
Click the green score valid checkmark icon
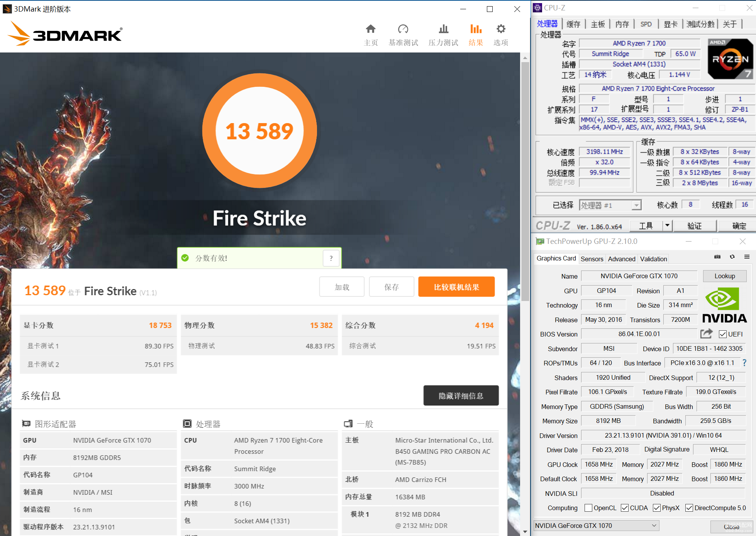185,258
